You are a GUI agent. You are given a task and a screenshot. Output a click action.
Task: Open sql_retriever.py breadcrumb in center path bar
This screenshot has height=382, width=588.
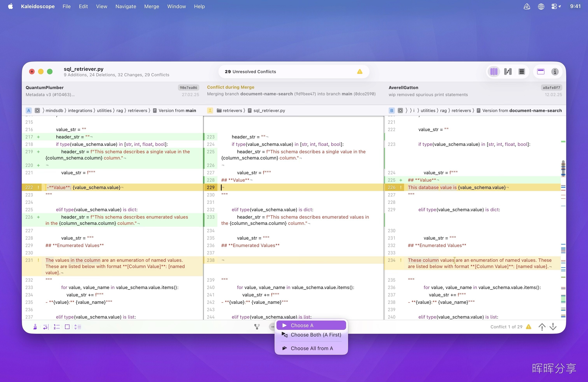267,110
